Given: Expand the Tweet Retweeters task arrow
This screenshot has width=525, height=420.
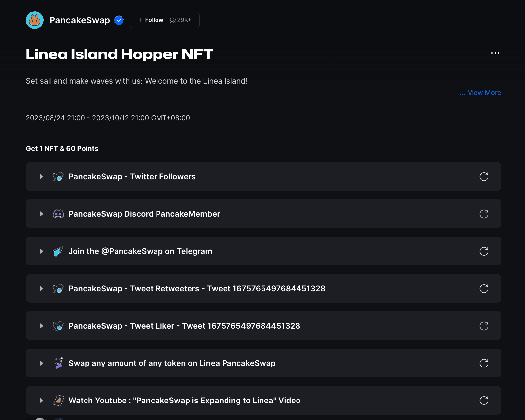Looking at the screenshot, I should click(41, 289).
